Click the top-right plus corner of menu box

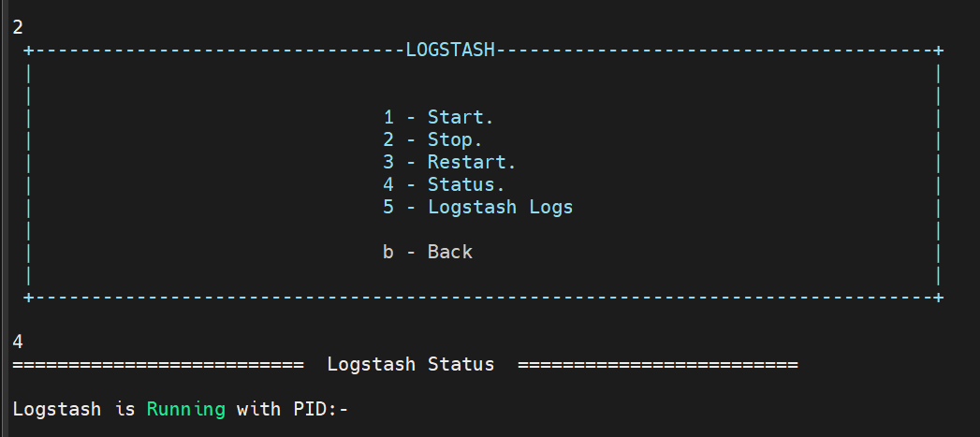[x=939, y=50]
